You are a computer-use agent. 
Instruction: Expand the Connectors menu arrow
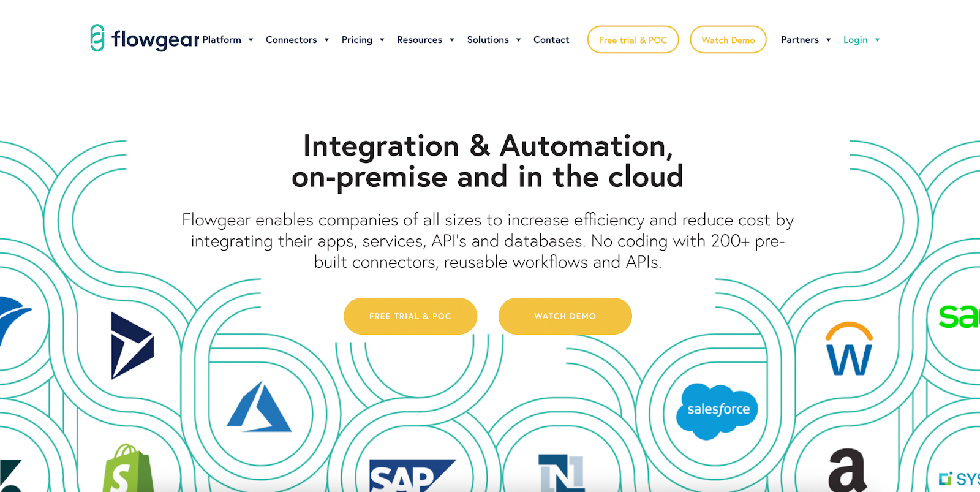coord(326,40)
